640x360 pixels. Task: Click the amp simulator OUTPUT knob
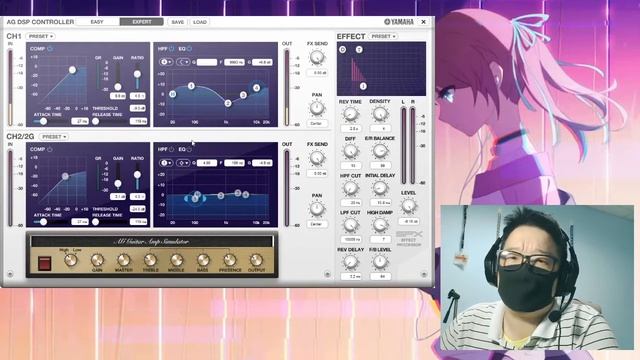pos(256,260)
